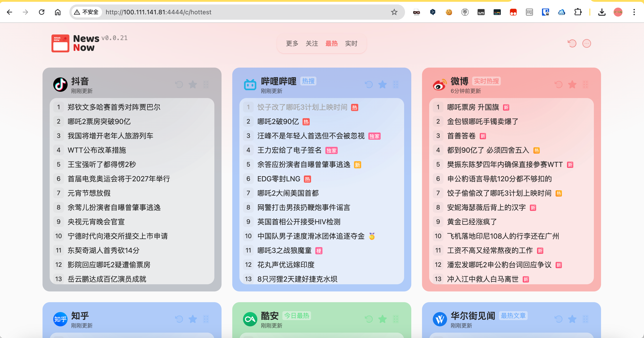644x338 pixels.
Task: Refresh the 酷安 card
Action: tap(369, 319)
